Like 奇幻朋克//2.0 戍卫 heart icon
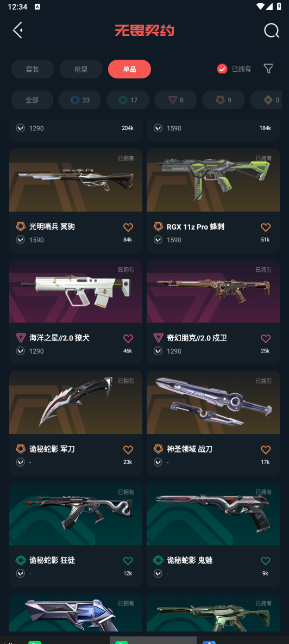 tap(266, 338)
